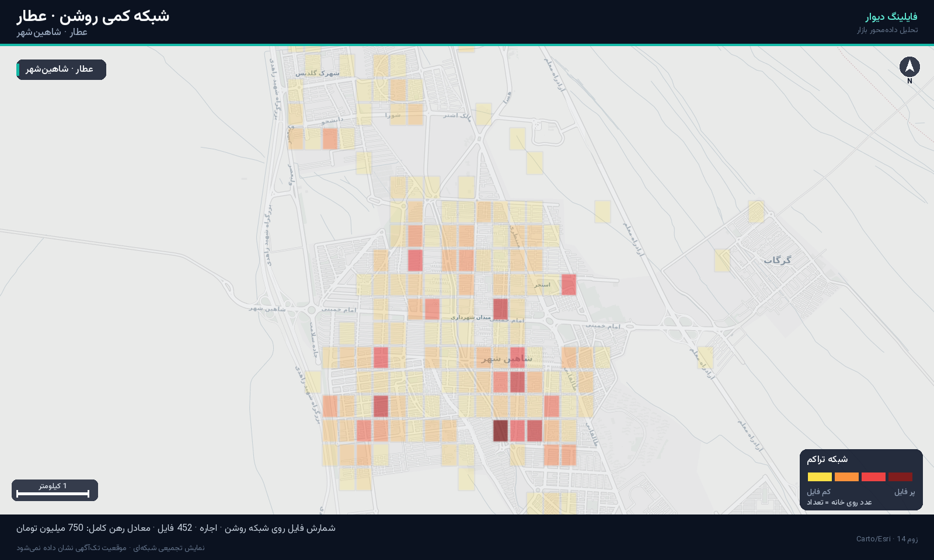Click the زوم 14 zoom level text

(x=908, y=539)
